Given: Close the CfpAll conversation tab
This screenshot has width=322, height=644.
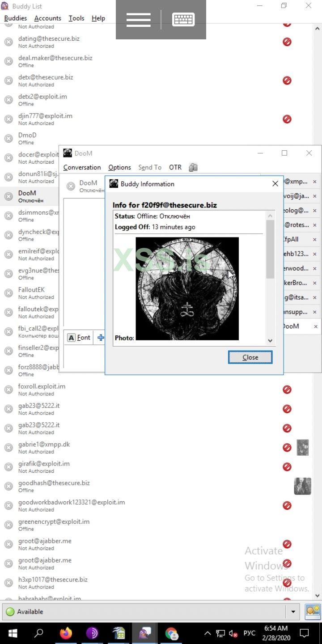Looking at the screenshot, I should point(314,240).
